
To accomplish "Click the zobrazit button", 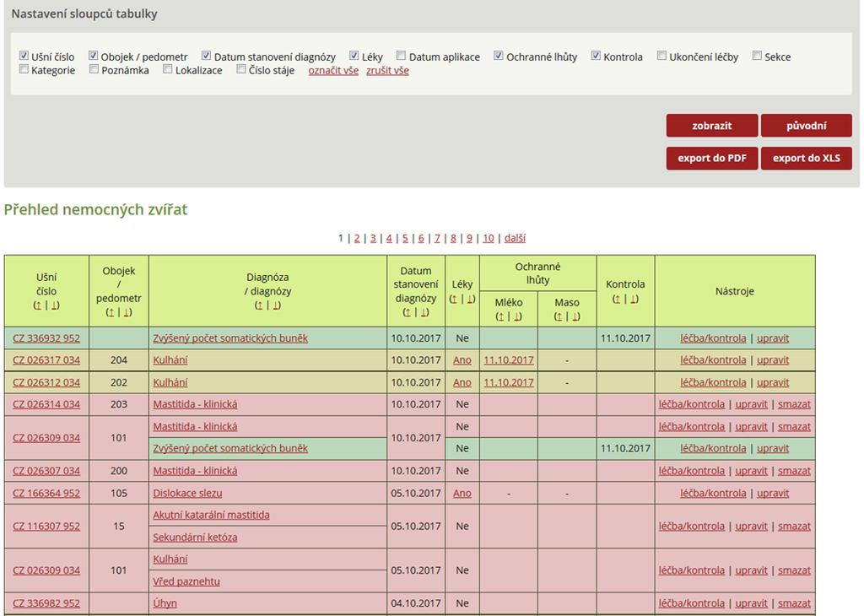I will click(x=712, y=126).
